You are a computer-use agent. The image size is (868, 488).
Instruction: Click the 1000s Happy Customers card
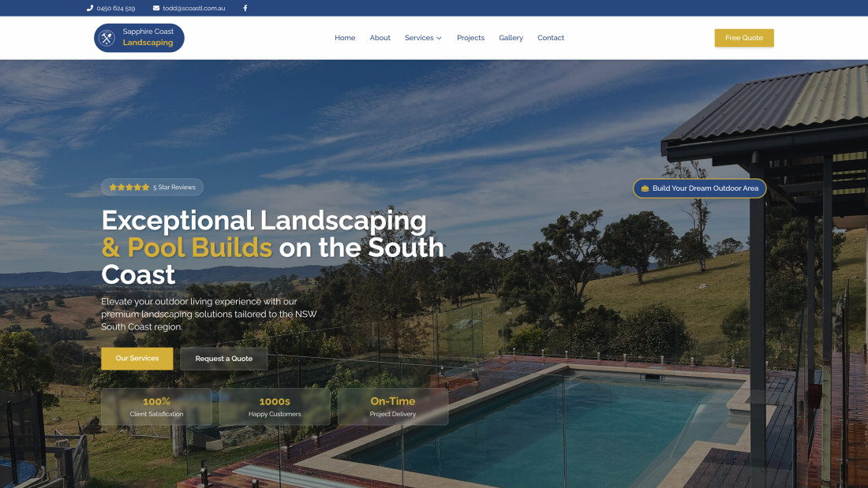275,407
